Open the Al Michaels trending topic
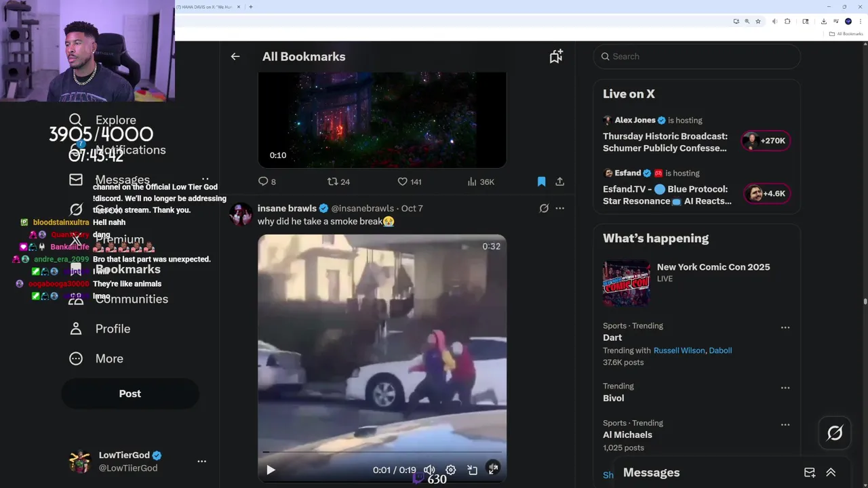868x488 pixels. pos(627,435)
